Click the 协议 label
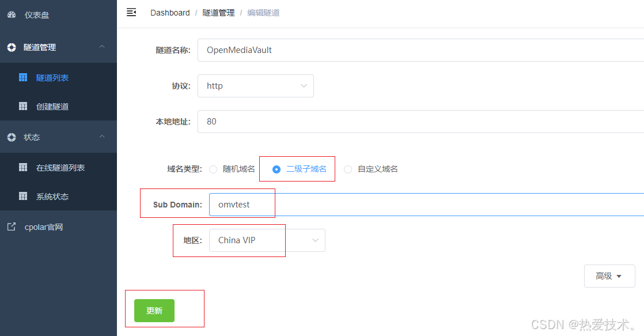The width and height of the screenshot is (644, 336). (x=181, y=86)
